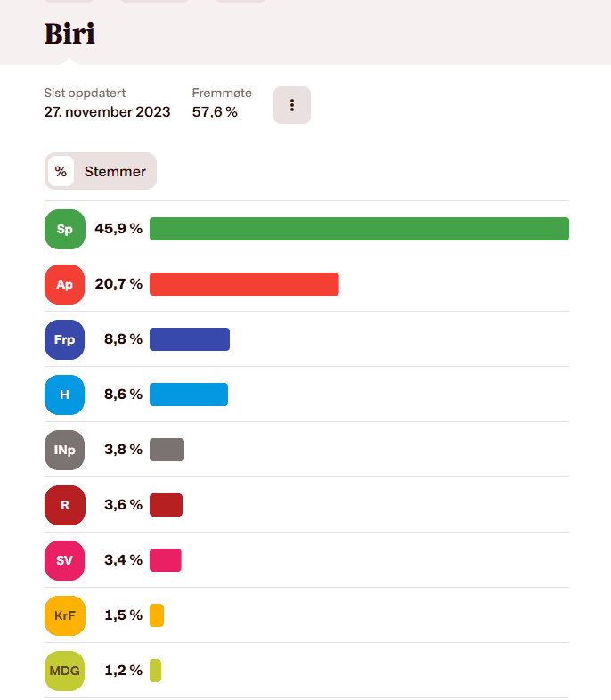Viewport: 611px width, 700px height.
Task: Select the MDG party icon
Action: [x=65, y=671]
